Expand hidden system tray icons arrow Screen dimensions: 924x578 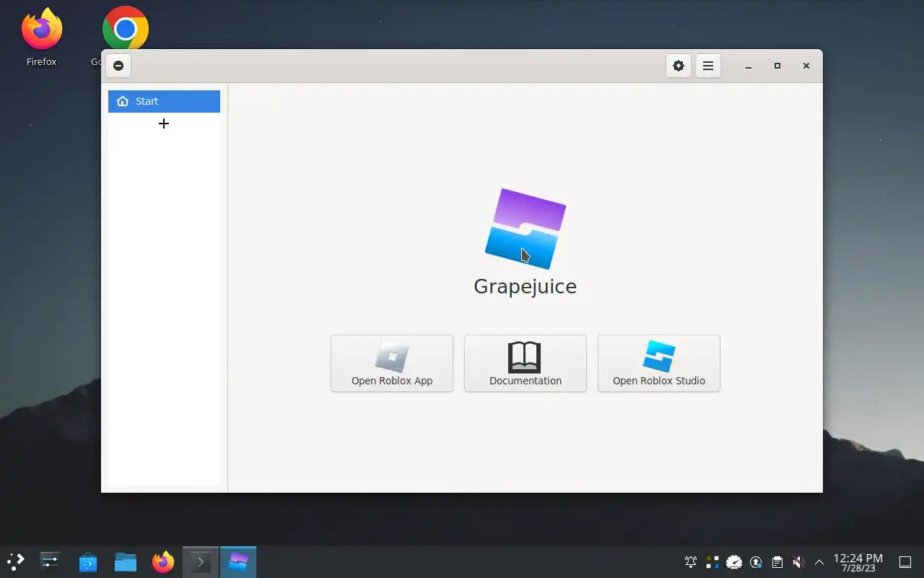pyautogui.click(x=819, y=562)
